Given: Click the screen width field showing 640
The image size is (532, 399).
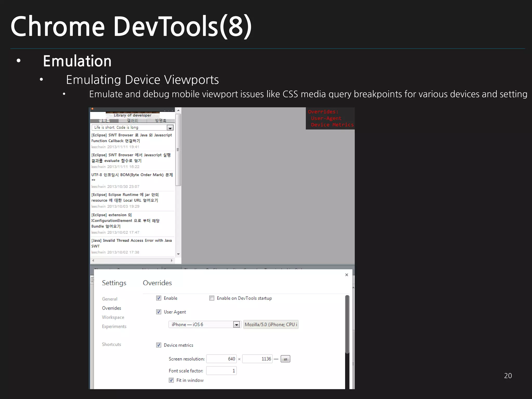Looking at the screenshot, I should [221, 359].
